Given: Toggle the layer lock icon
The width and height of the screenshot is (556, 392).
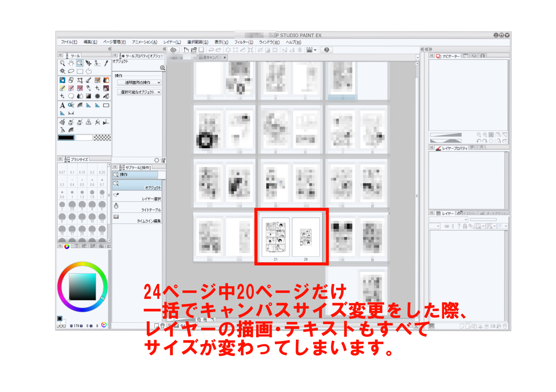Looking at the screenshot, I should click(465, 226).
